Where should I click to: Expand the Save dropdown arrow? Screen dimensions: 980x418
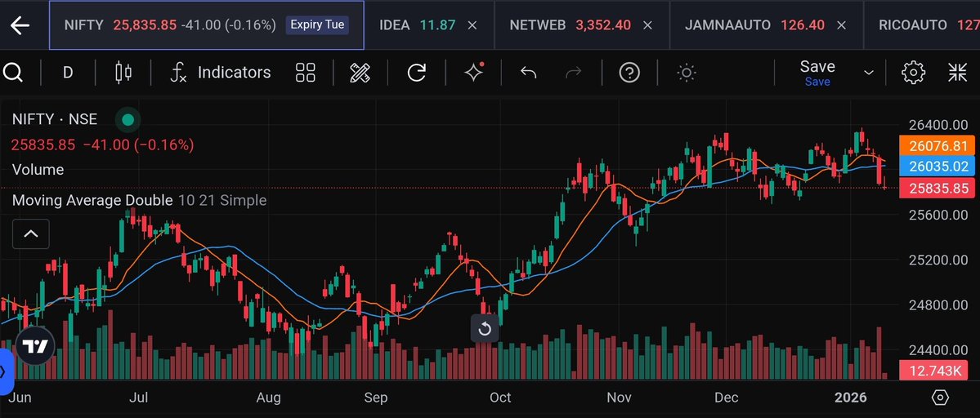869,73
